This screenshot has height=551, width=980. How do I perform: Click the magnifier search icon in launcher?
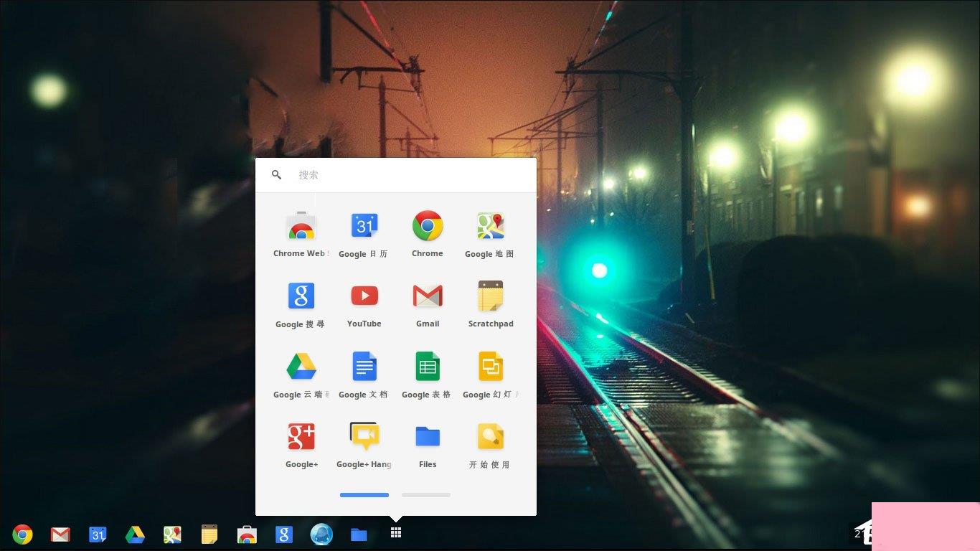[276, 174]
